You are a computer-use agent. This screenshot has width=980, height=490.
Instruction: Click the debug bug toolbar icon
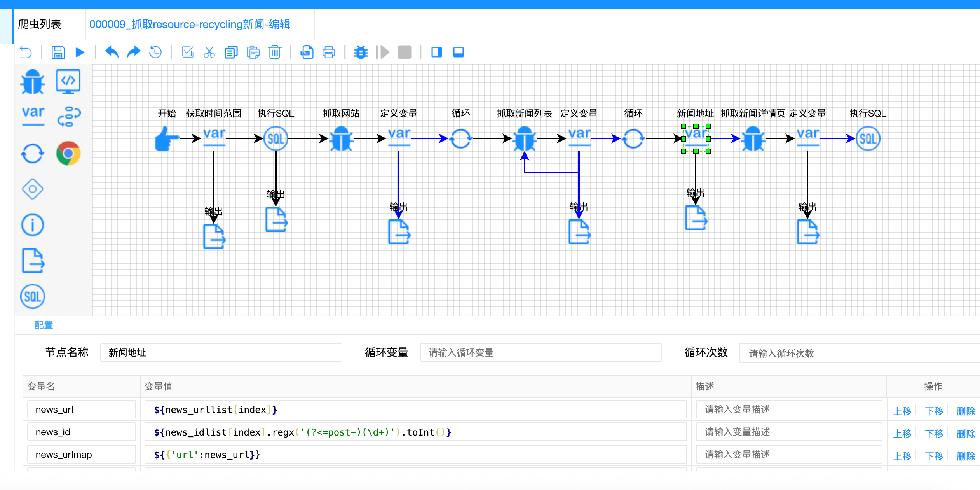[361, 52]
